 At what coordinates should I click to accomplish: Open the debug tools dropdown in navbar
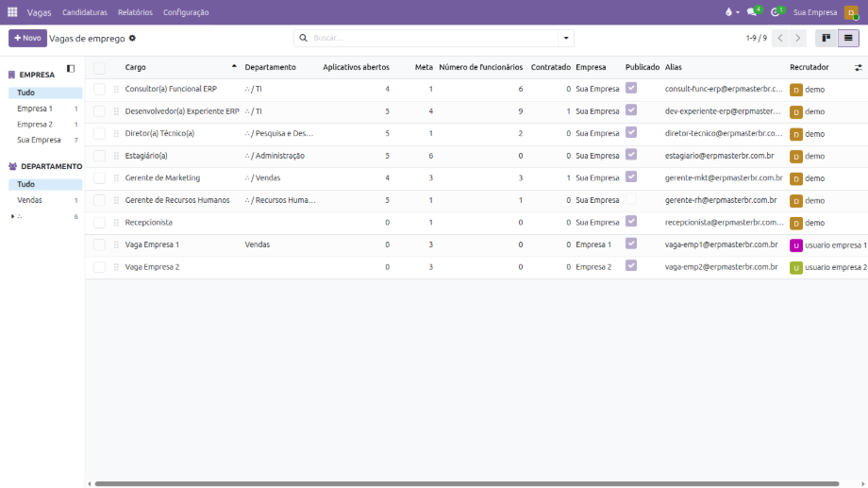pos(730,12)
